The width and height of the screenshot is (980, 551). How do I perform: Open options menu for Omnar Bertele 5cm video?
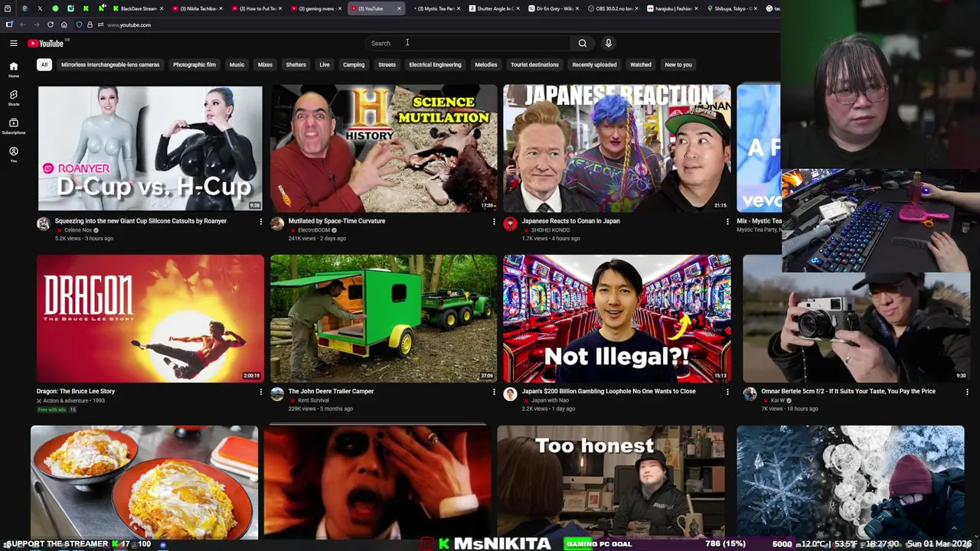[x=967, y=392]
